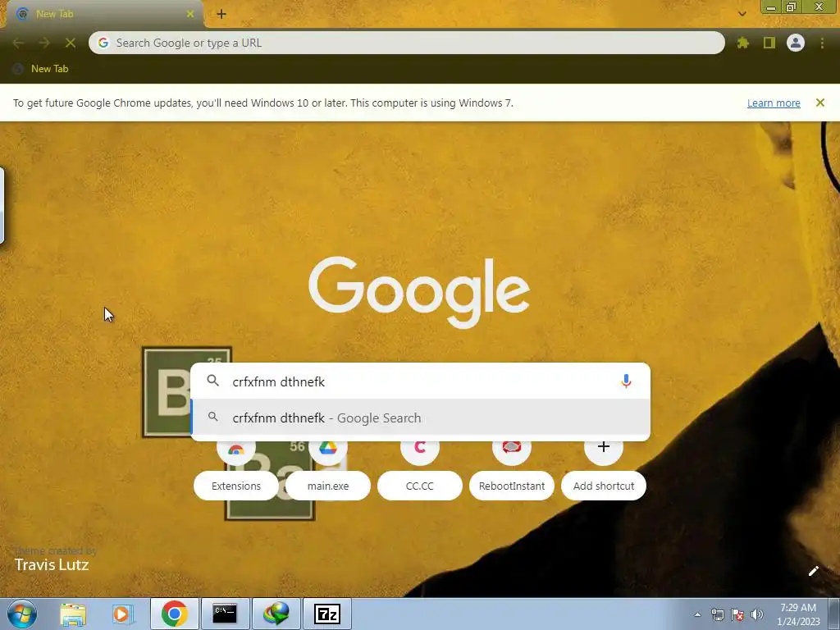Viewport: 840px width, 630px height.
Task: Open the volume speaker tray icon
Action: click(757, 614)
